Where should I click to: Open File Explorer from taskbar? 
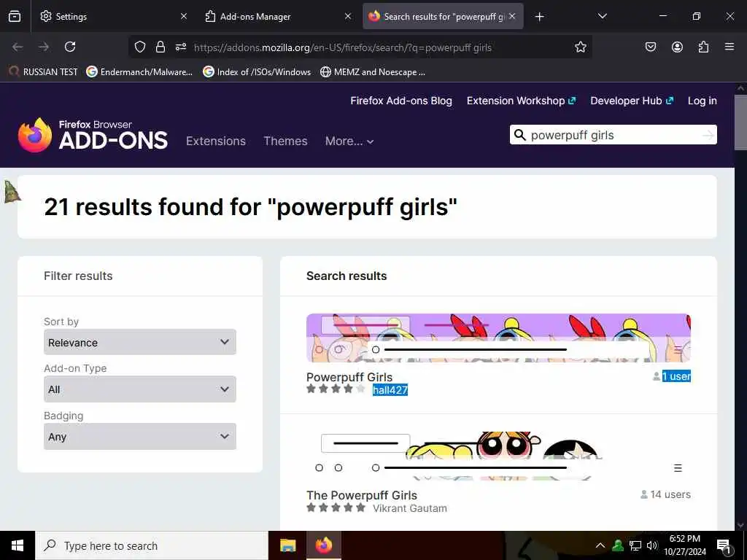pos(287,545)
